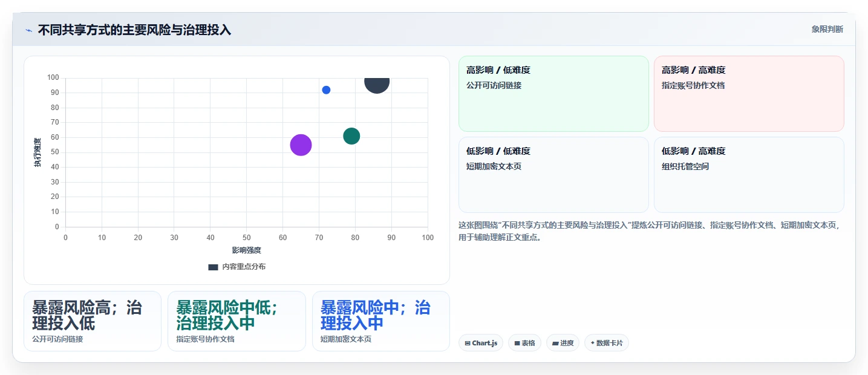Click 短期加密文本页 text in quadrant card
868x375 pixels.
click(x=494, y=167)
